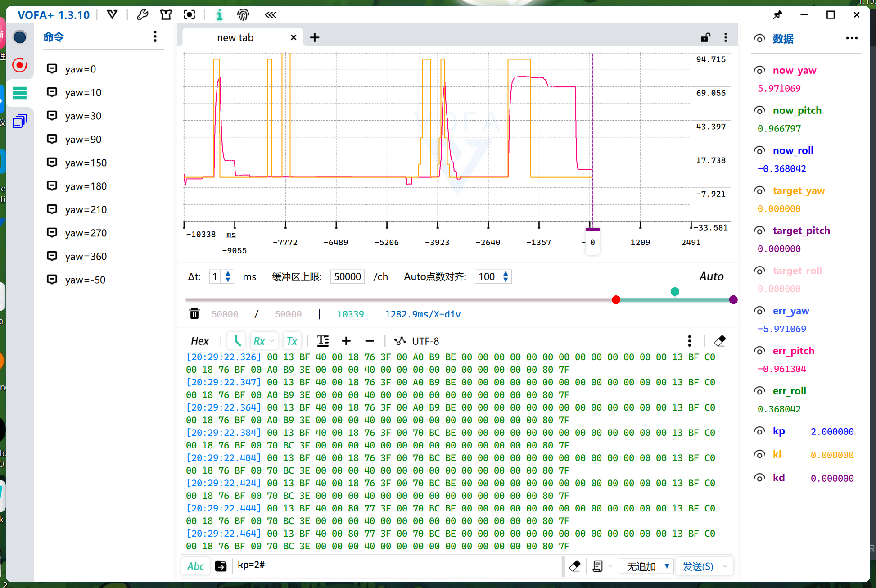The width and height of the screenshot is (876, 588).
Task: Click the fingerprint icon in title bar
Action: click(x=243, y=15)
